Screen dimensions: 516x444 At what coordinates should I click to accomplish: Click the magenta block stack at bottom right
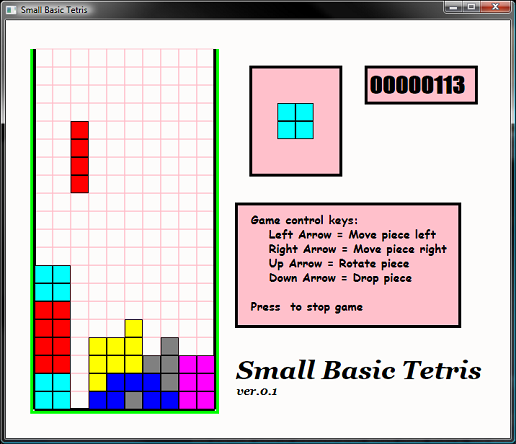tap(197, 382)
